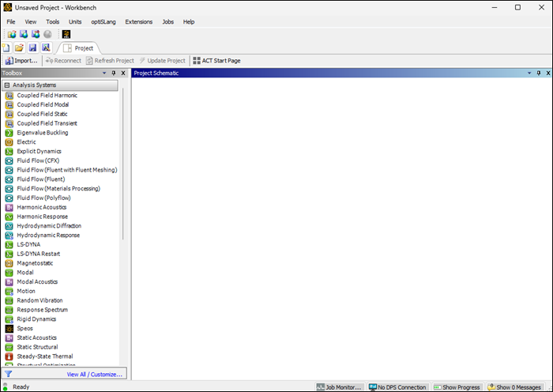Open the optiSLang menu
This screenshot has width=553, height=392.
(x=103, y=22)
